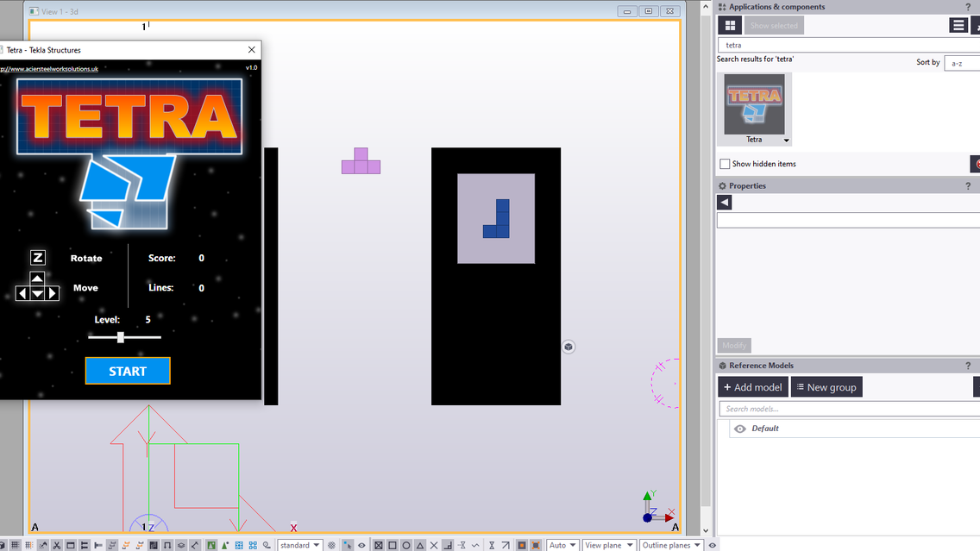The width and height of the screenshot is (980, 551).
Task: Click the Z rotate key icon
Action: pyautogui.click(x=37, y=257)
